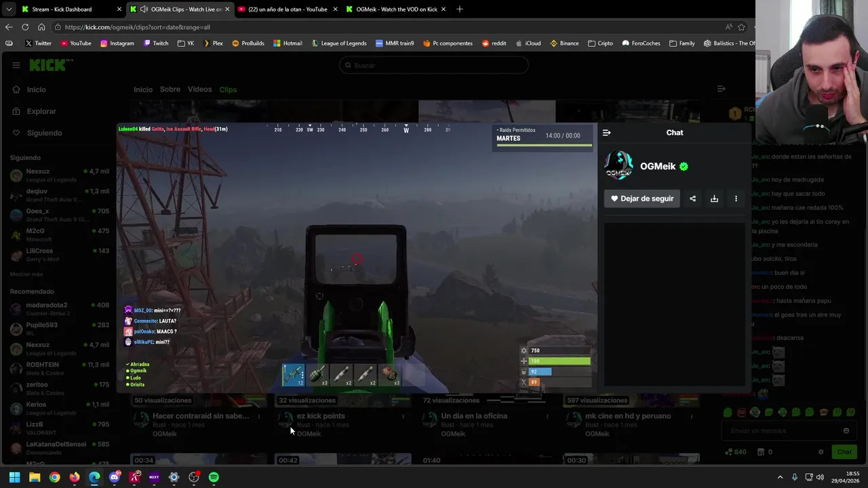Open chat settings gear icon
The height and width of the screenshot is (488, 868).
(821, 452)
